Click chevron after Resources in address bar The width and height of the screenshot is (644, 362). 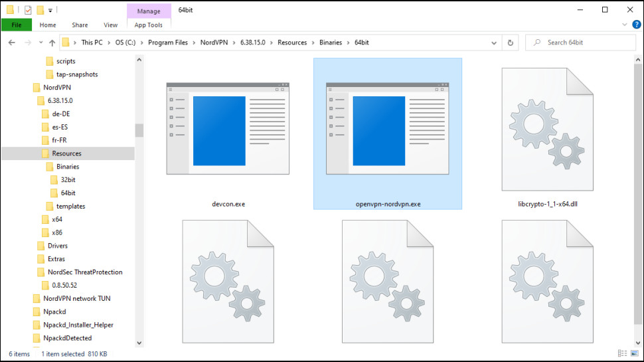pyautogui.click(x=313, y=43)
